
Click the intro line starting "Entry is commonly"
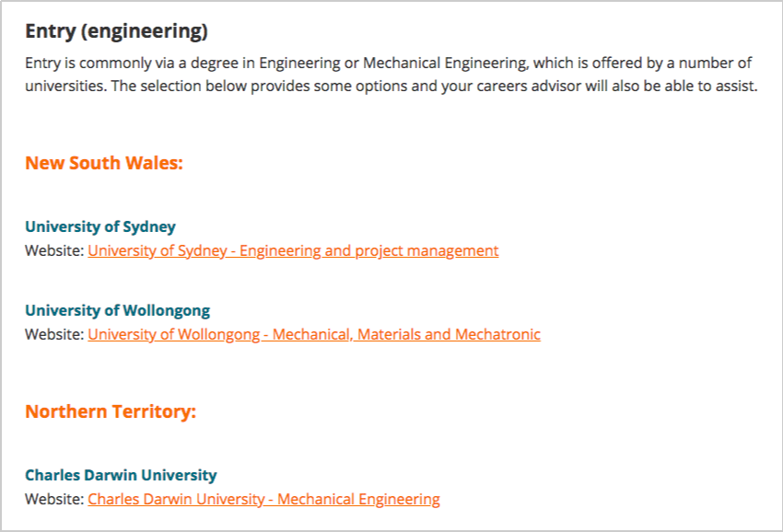389,64
